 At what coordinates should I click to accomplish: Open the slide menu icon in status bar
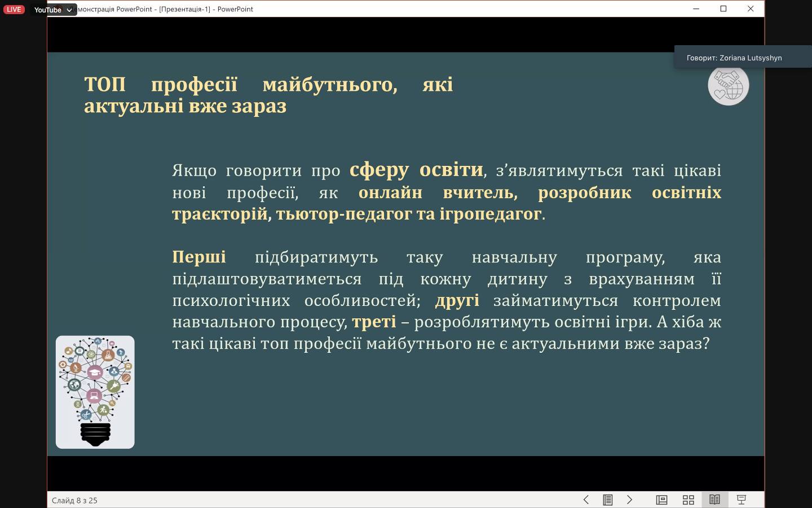pyautogui.click(x=607, y=500)
